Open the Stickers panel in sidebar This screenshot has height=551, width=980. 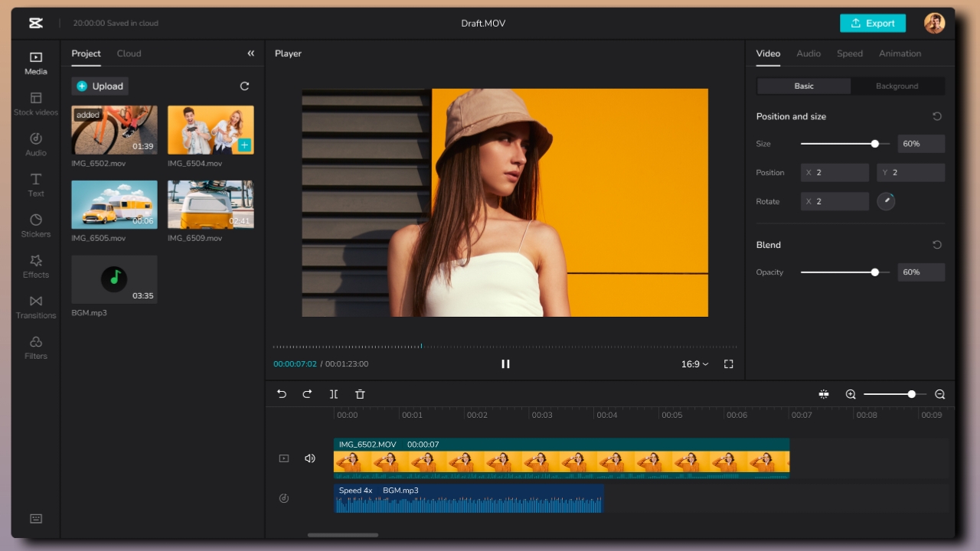[36, 225]
